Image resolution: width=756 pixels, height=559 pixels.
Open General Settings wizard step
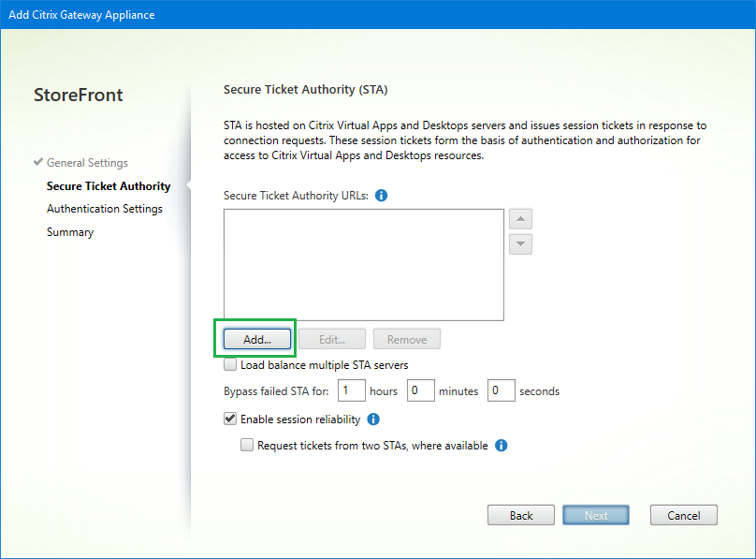click(87, 163)
